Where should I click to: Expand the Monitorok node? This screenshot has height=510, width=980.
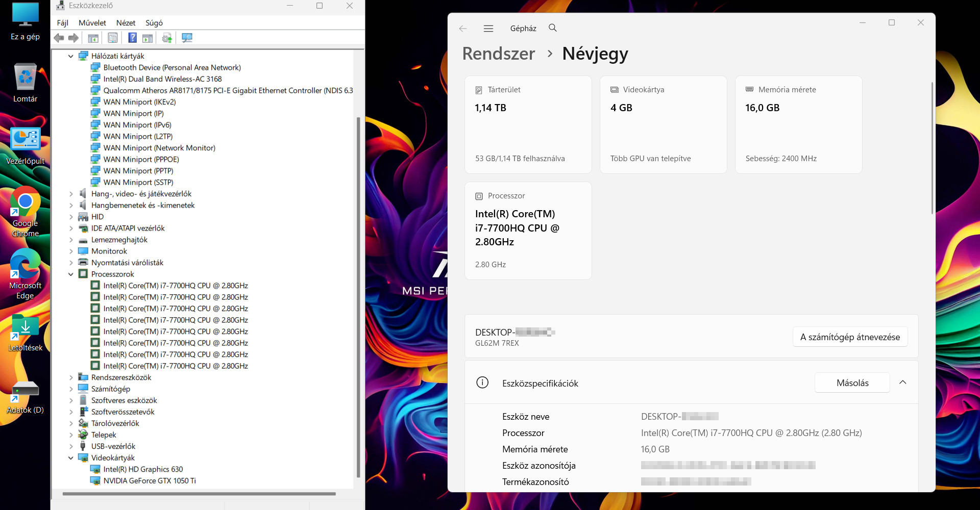(71, 251)
